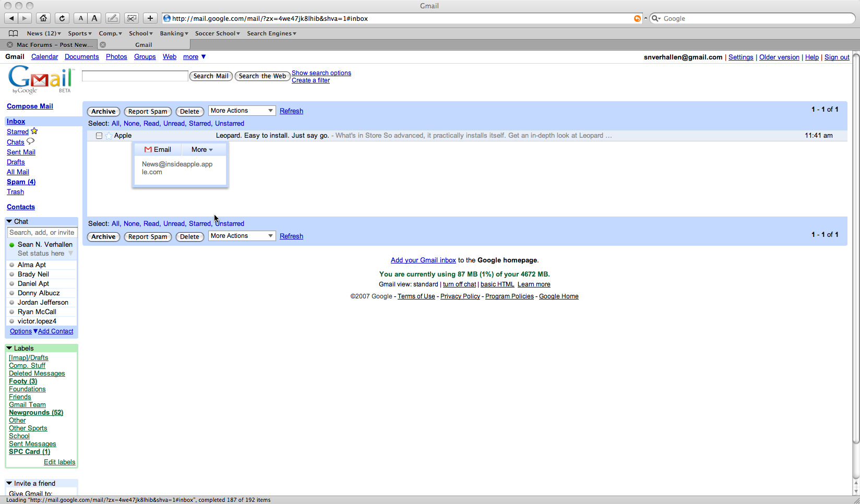The width and height of the screenshot is (860, 504).
Task: Click the bottom Delete button
Action: point(189,237)
